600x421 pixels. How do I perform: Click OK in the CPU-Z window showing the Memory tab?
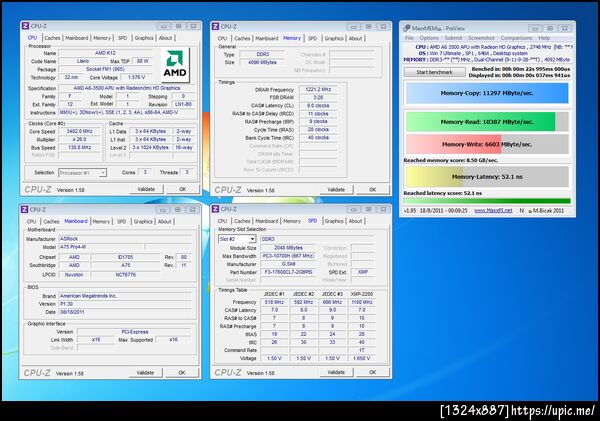pyautogui.click(x=373, y=189)
